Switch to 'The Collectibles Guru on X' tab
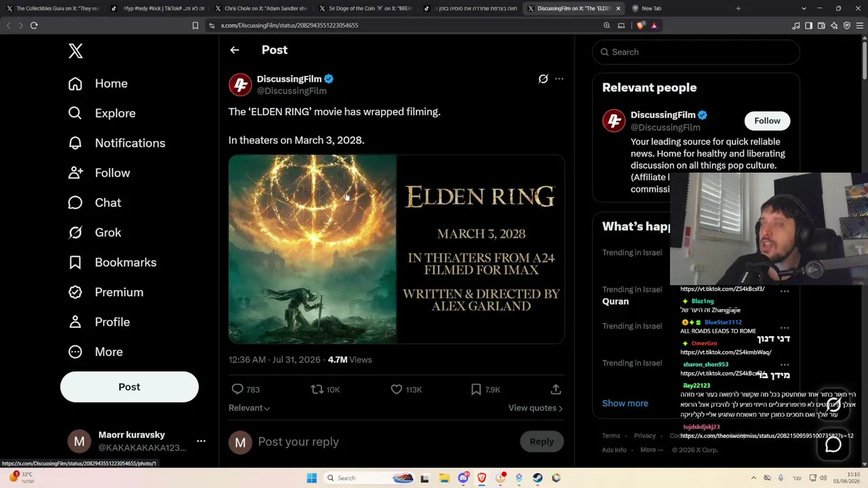Viewport: 868px width, 488px height. [52, 8]
